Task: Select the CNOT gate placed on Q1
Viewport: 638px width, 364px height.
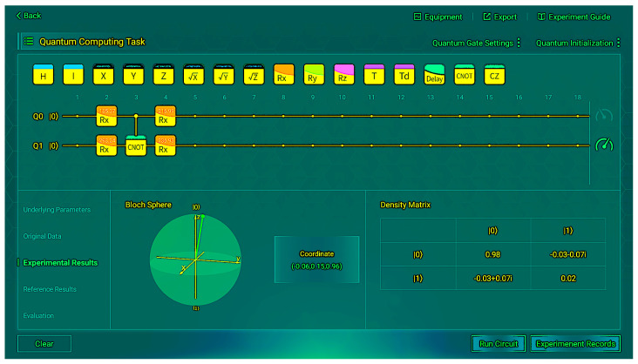Action: click(x=136, y=145)
